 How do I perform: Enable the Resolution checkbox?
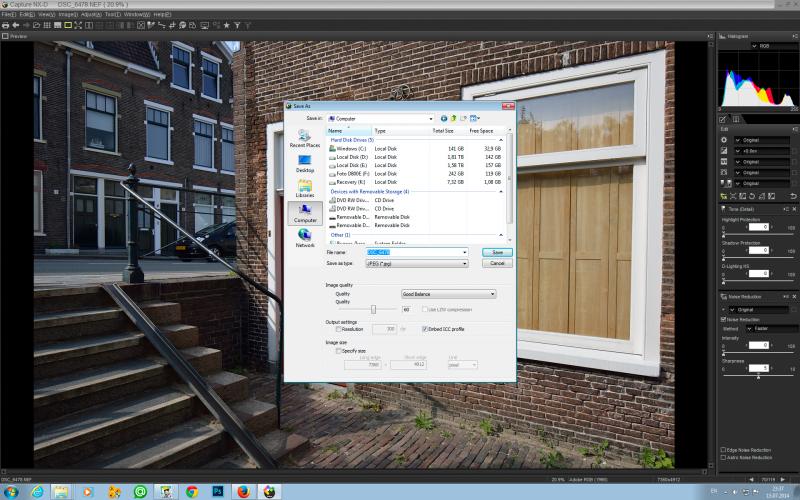(339, 330)
